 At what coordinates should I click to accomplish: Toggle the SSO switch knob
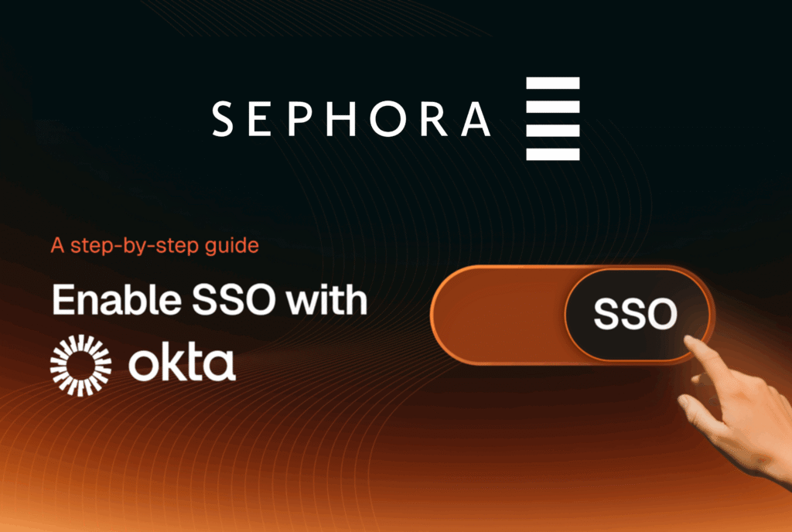pyautogui.click(x=636, y=314)
